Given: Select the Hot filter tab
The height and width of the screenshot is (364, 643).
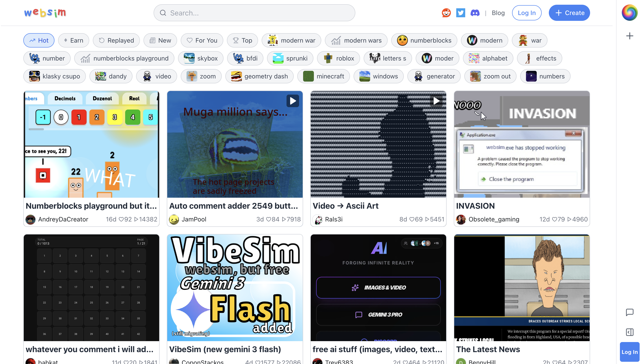Looking at the screenshot, I should 39,40.
